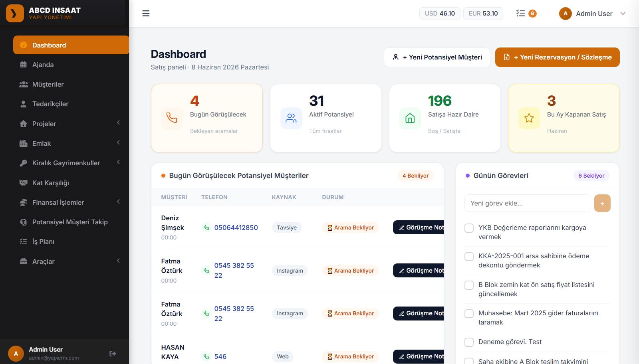Click the Kat Karşılığı handshake icon
639x364 pixels.
coord(24,183)
